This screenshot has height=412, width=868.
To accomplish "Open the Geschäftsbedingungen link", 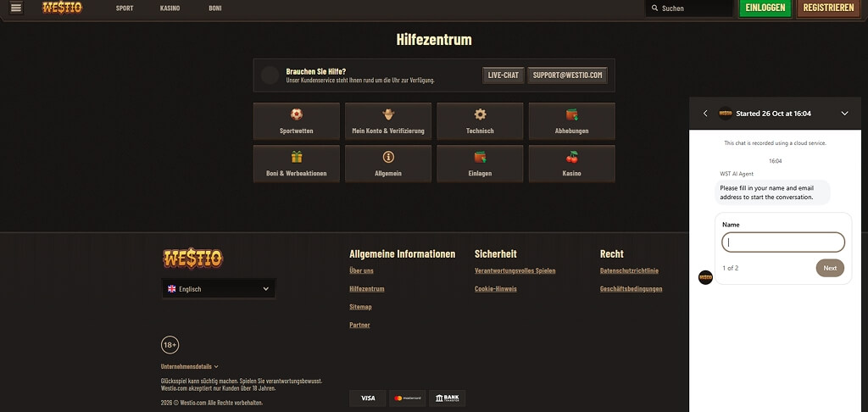I will (x=631, y=289).
